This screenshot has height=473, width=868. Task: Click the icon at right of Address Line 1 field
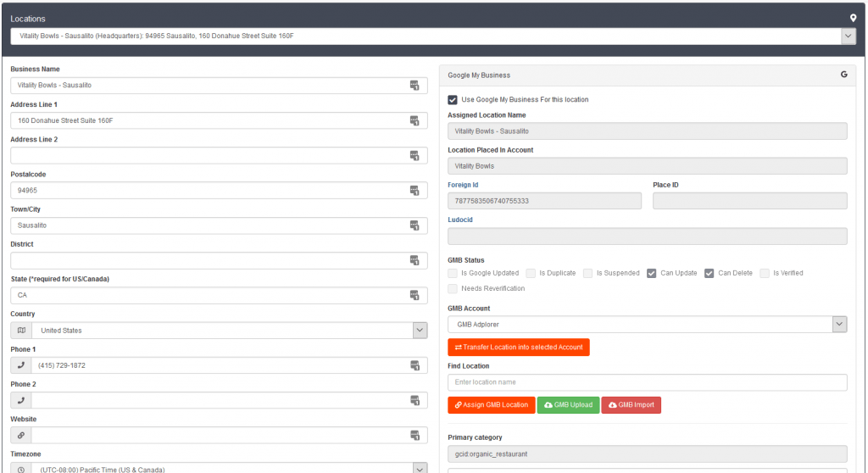click(415, 120)
